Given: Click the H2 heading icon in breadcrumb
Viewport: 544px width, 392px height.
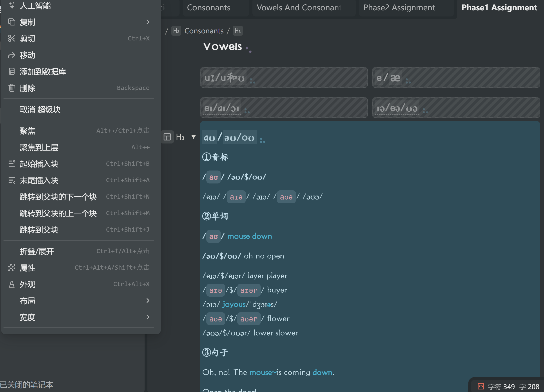Looking at the screenshot, I should [176, 31].
